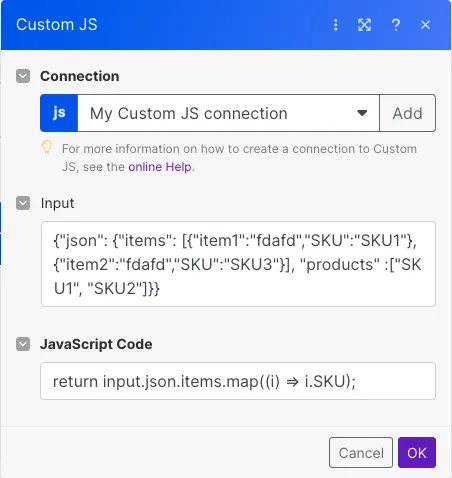Screen dimensions: 452x478
Task: Open help via the question mark icon
Action: click(x=396, y=25)
